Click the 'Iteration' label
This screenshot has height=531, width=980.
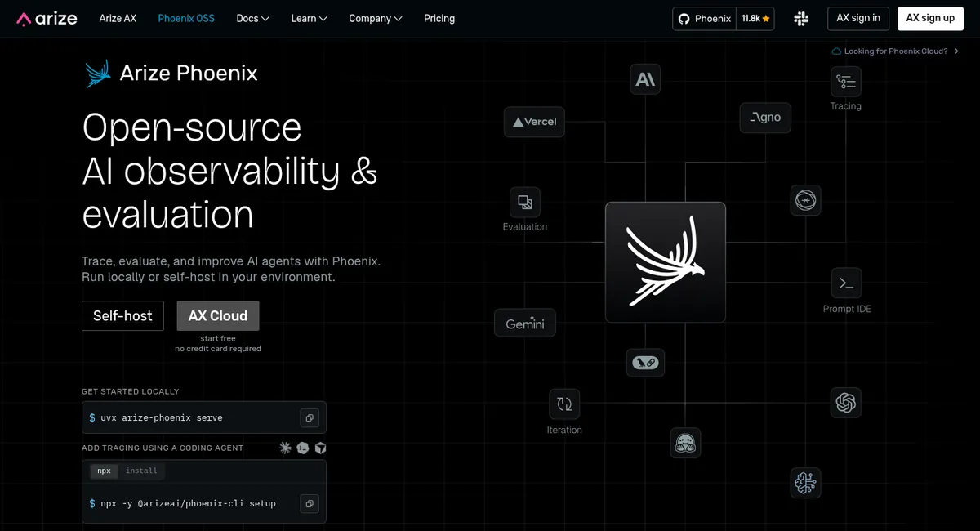click(564, 430)
